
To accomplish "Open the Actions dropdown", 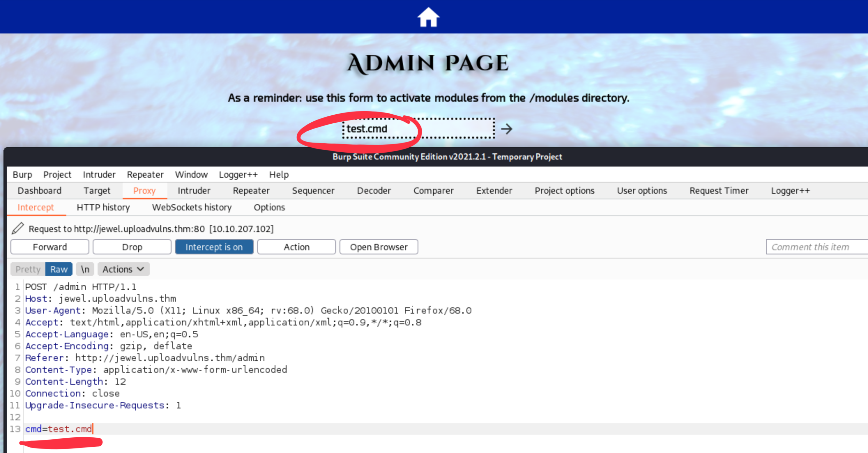I will (x=123, y=269).
